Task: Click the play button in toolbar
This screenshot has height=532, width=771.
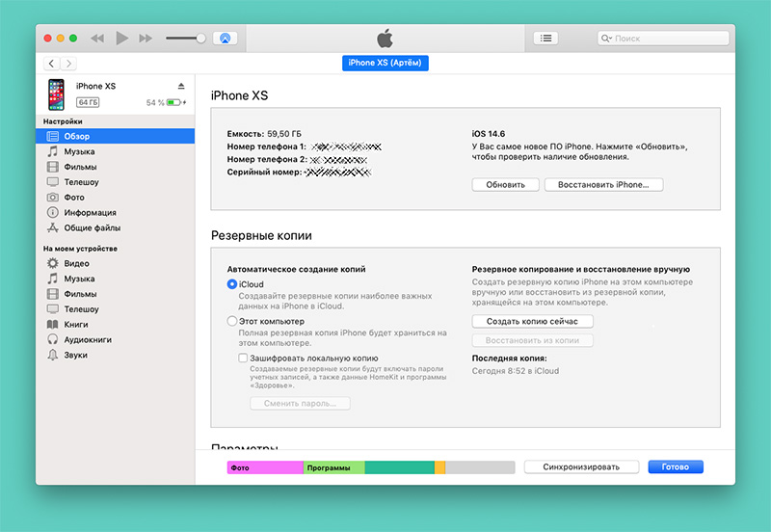Action: (121, 38)
